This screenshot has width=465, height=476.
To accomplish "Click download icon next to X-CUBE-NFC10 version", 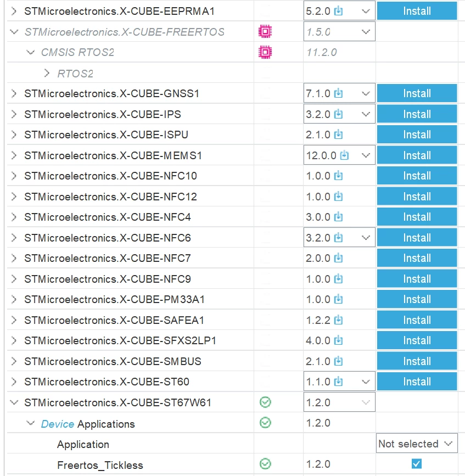I will (x=338, y=176).
